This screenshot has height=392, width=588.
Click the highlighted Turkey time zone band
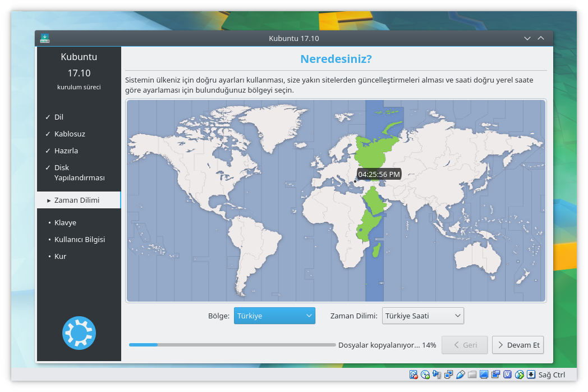[375, 200]
